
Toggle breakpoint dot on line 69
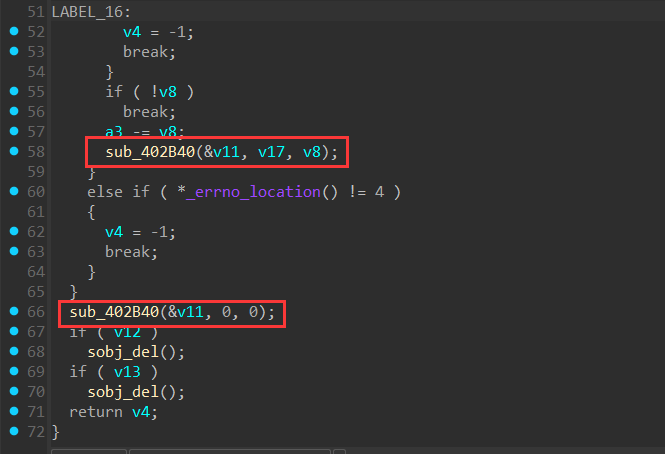[x=14, y=371]
